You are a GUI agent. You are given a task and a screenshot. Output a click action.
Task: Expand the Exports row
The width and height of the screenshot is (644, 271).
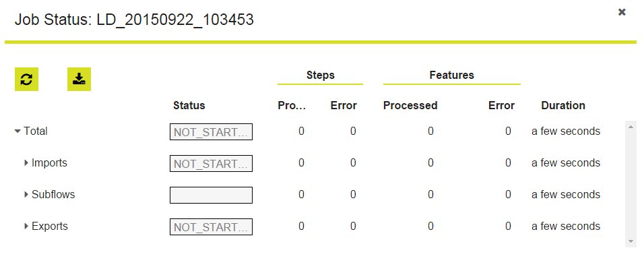(26, 227)
